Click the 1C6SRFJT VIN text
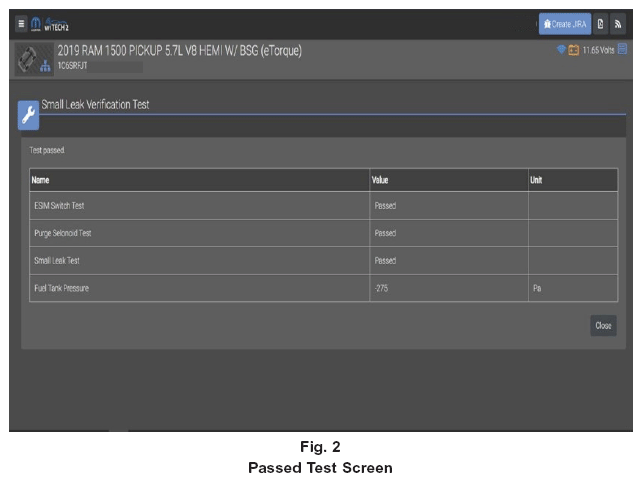642x483 pixels. coord(72,66)
